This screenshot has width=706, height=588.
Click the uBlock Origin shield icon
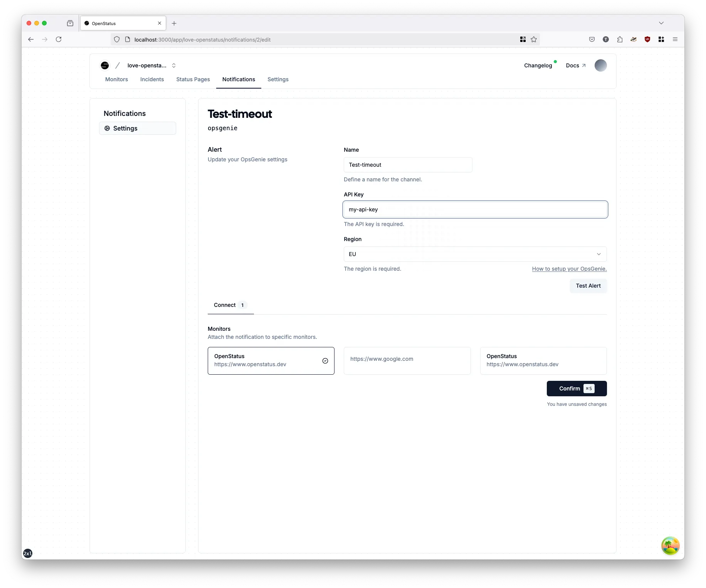coord(647,39)
